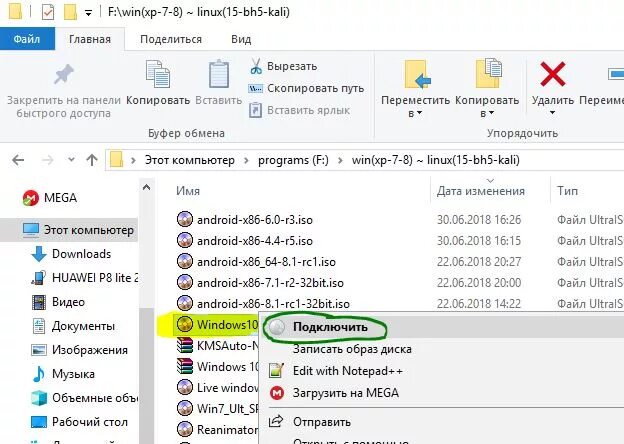Click disc icon of android-x86-6.0-r3.iso
This screenshot has height=444, width=624.
(x=185, y=219)
